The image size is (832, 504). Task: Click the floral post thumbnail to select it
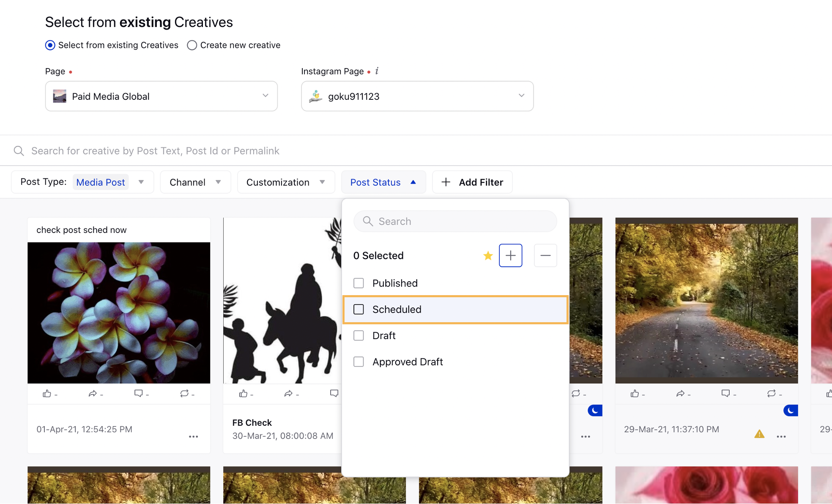[119, 312]
